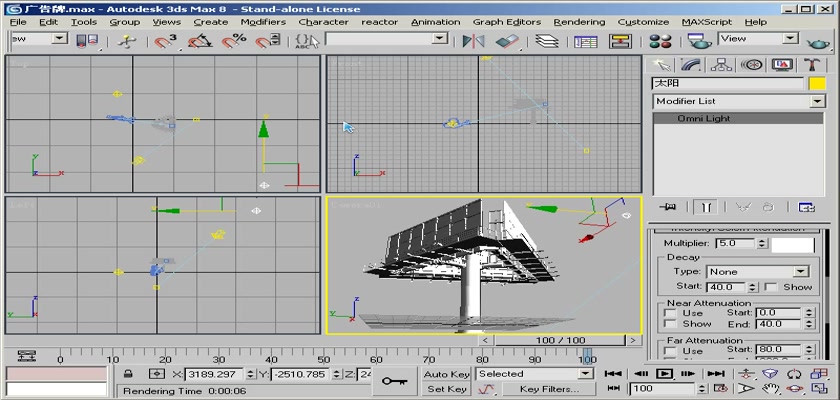This screenshot has width=840, height=400.
Task: Toggle the Angle Snap tool
Action: pos(199,40)
